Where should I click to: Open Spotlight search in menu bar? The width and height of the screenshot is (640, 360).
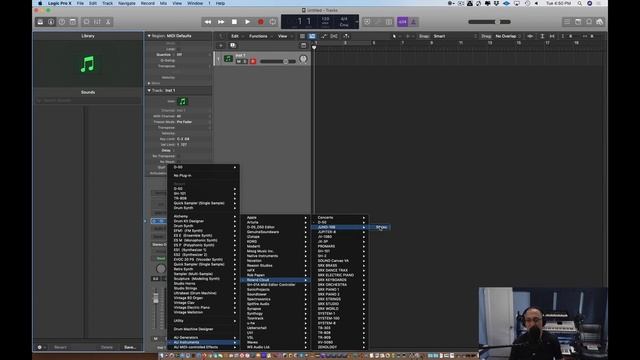click(580, 3)
